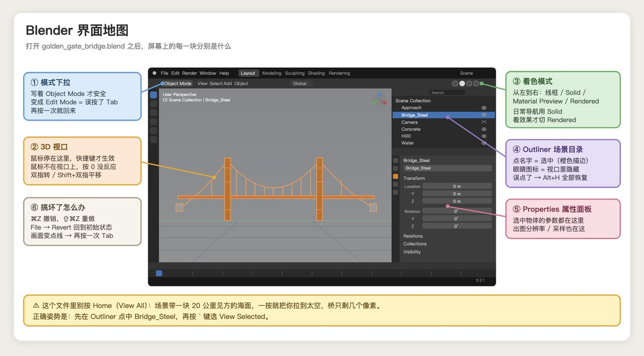Open the Global orientation dropdown

302,84
